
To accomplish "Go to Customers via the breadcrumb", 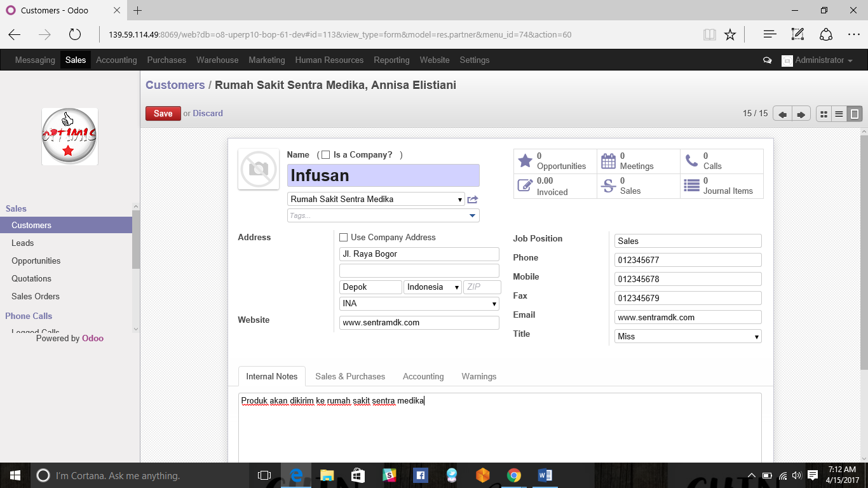I will [x=175, y=85].
